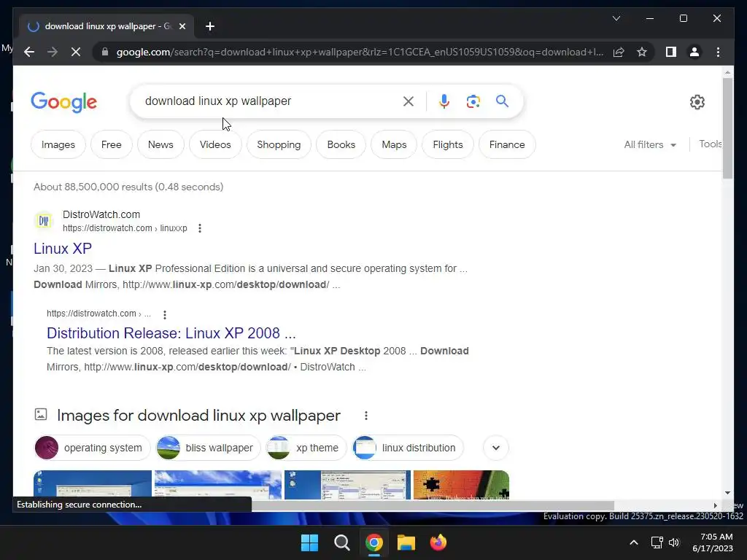
Task: Open the Tools option
Action: [711, 144]
